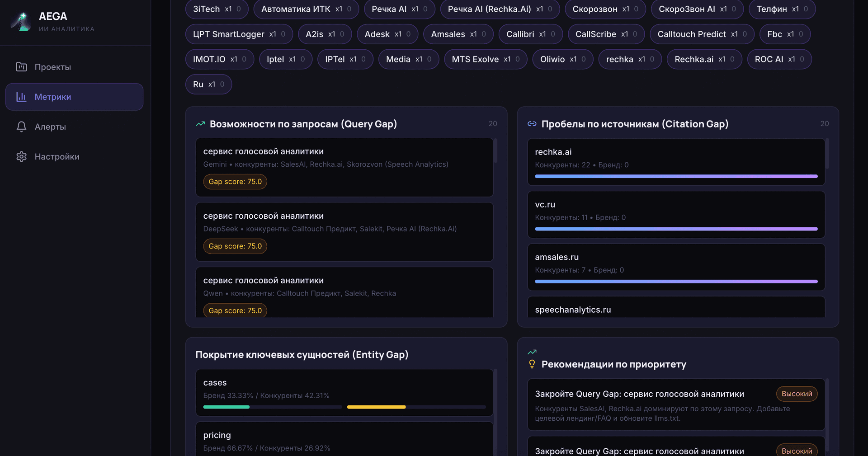
Task: Switch to the Метрики section
Action: click(53, 96)
